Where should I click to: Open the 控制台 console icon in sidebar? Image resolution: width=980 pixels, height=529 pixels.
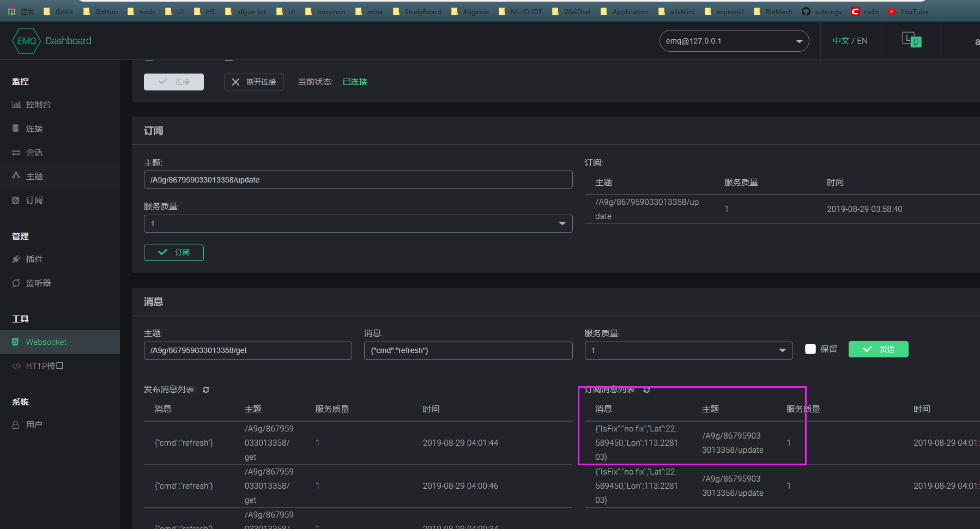[x=16, y=105]
